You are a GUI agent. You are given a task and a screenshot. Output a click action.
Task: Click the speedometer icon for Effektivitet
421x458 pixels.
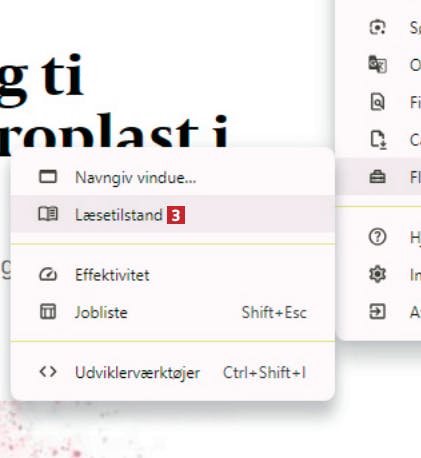point(48,275)
